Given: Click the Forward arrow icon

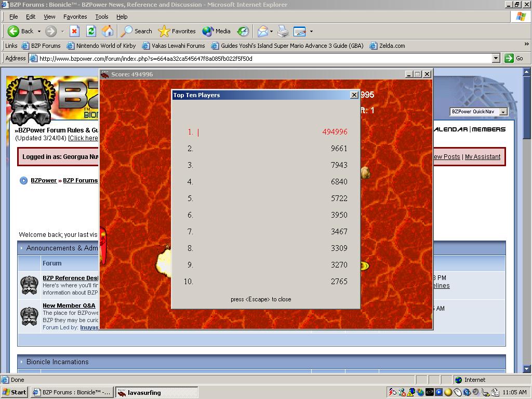Looking at the screenshot, I should point(51,31).
